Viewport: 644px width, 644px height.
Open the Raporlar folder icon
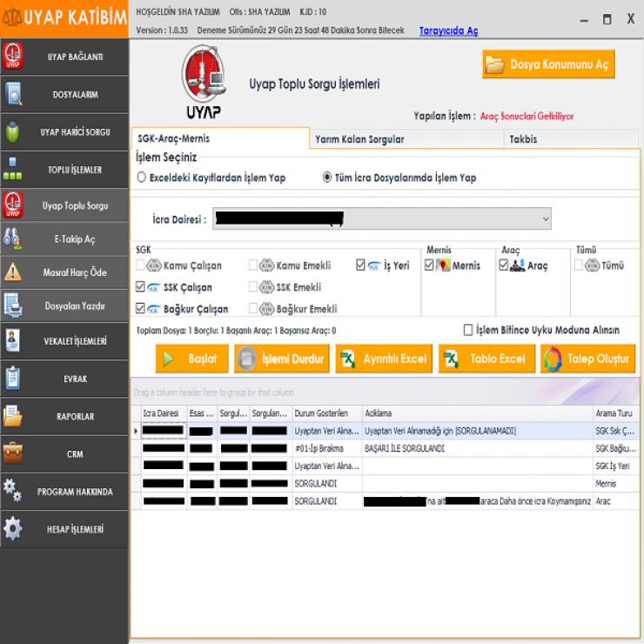(x=13, y=416)
